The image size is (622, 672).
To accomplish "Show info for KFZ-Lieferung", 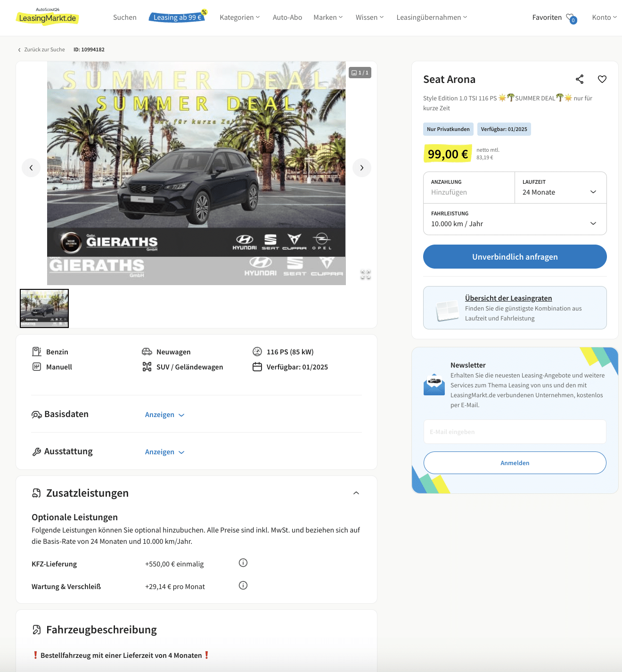I will [x=243, y=563].
